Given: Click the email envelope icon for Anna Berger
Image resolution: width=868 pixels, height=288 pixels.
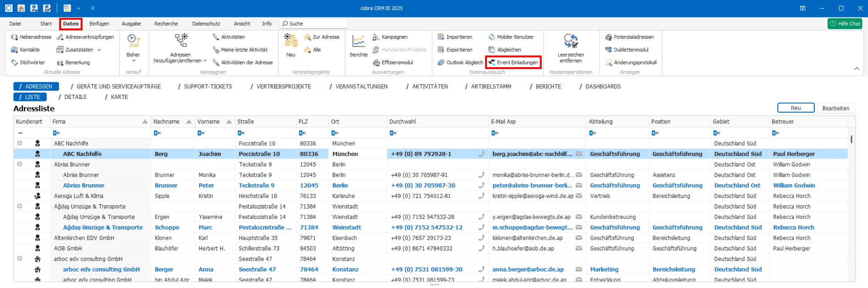Looking at the screenshot, I should click(x=579, y=269).
